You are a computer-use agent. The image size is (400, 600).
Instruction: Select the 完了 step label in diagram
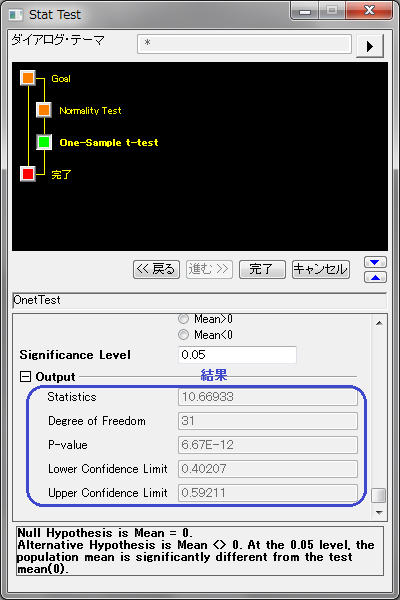61,174
